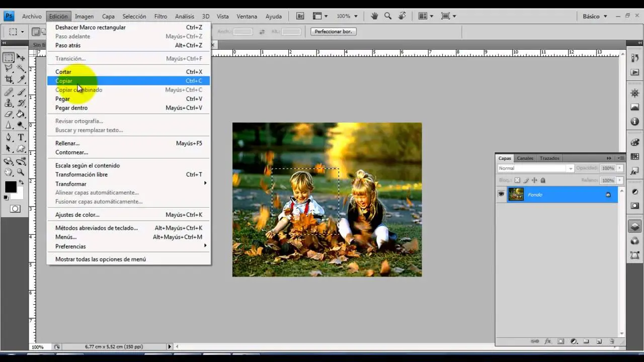Open the Normal blend mode dropdown
The image size is (644, 362).
tap(571, 168)
